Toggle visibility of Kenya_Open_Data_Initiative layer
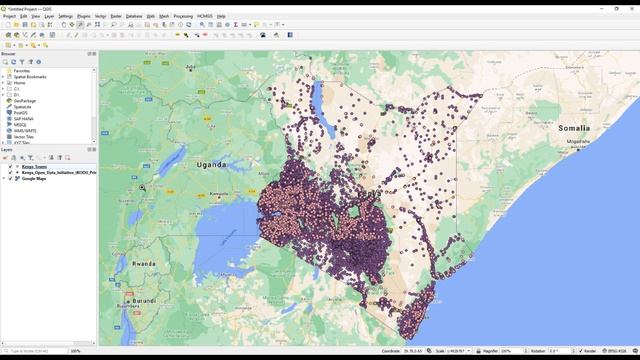The width and height of the screenshot is (640, 360). 11,173
